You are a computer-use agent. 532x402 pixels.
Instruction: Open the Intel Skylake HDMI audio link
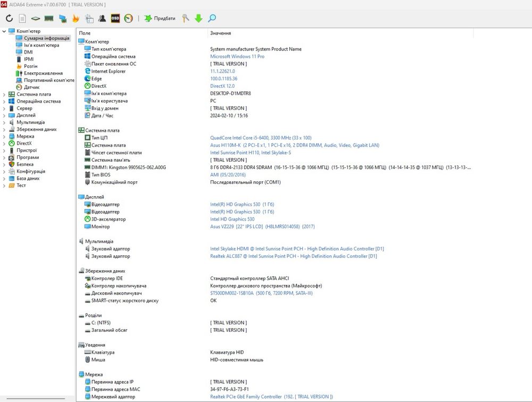pos(297,249)
